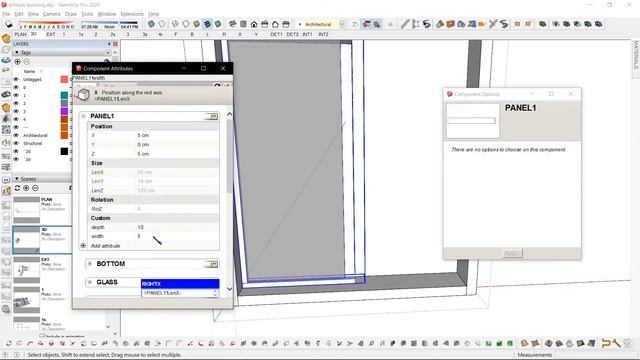Click the Add Tag plus button
Image resolution: width=640 pixels, height=360 pixels.
(18, 62)
